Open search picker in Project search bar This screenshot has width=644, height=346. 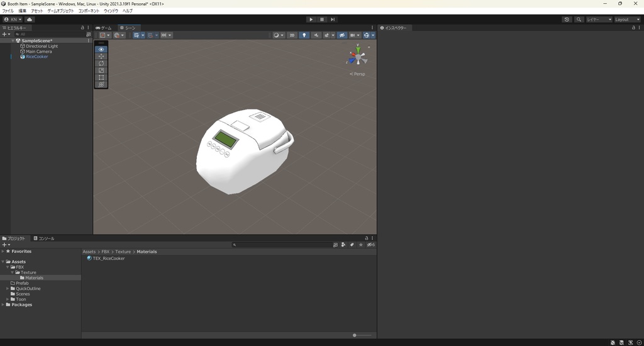[335, 245]
